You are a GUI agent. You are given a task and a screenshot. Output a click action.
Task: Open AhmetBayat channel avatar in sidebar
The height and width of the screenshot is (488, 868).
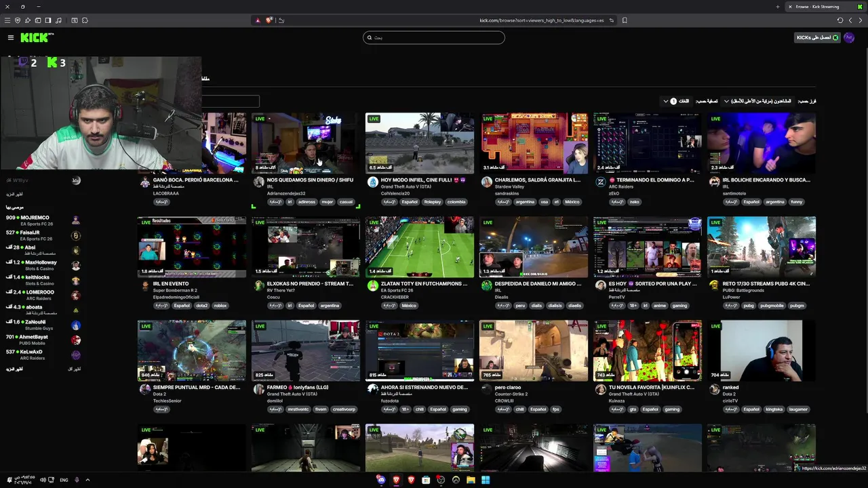(76, 340)
